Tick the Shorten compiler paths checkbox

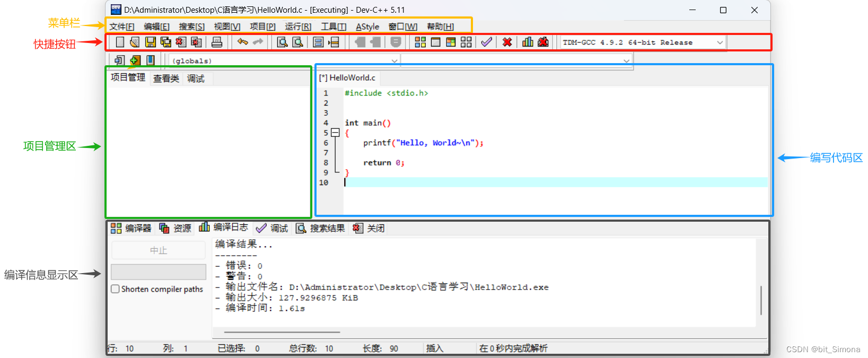115,289
